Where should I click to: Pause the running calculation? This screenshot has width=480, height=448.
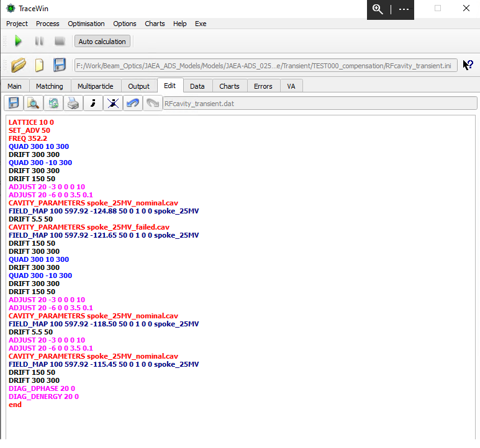[x=39, y=41]
